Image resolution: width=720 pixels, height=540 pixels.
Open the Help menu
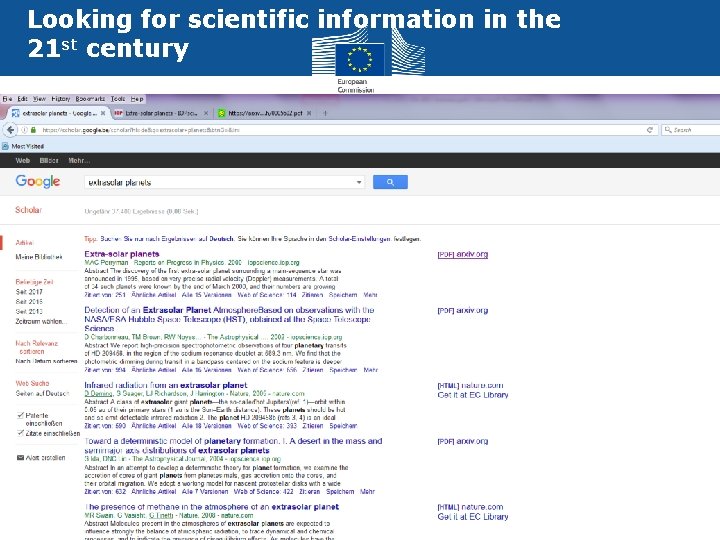(x=137, y=99)
